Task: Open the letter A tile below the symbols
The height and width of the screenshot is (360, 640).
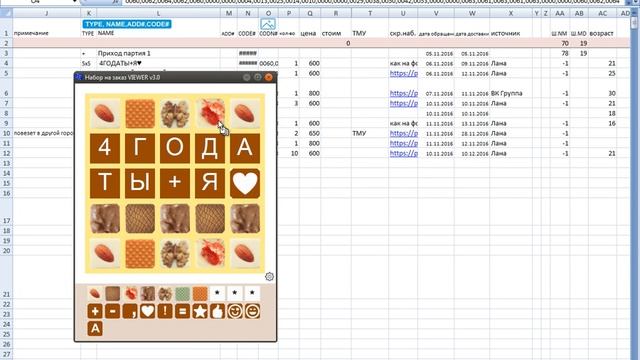Action: 95,329
